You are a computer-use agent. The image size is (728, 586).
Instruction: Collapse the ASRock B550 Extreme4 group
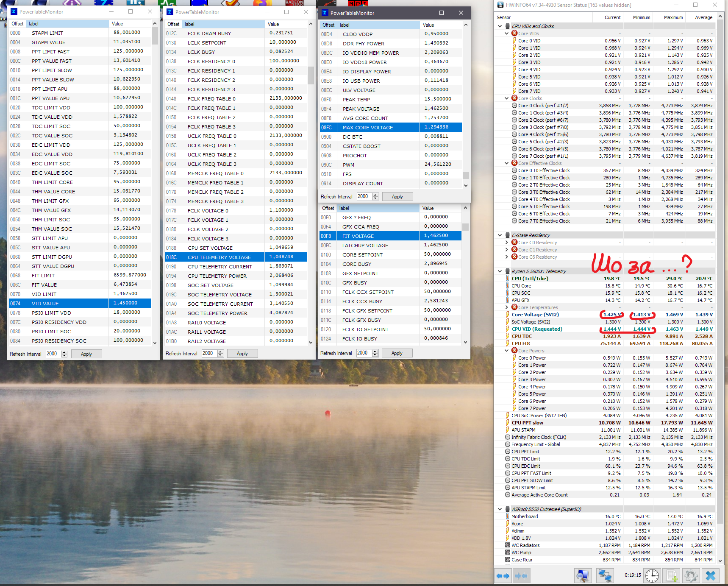click(500, 509)
